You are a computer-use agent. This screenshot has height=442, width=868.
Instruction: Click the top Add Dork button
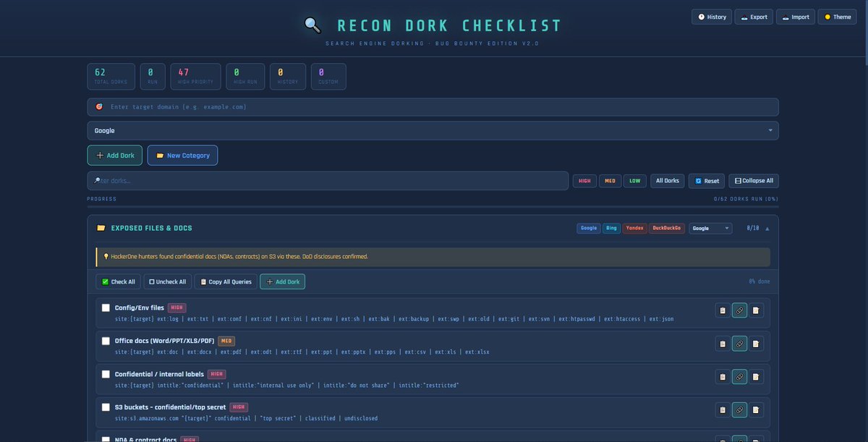click(x=115, y=156)
